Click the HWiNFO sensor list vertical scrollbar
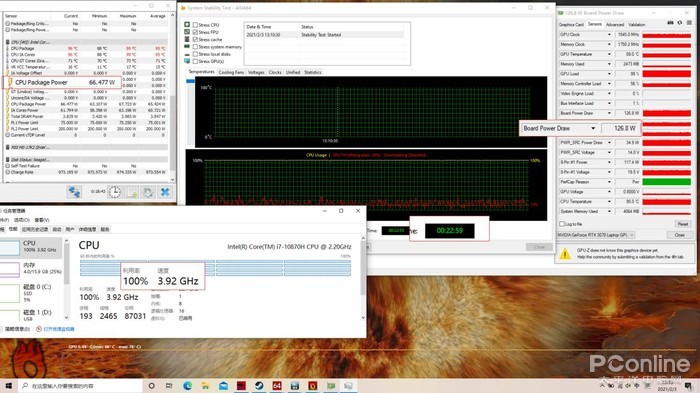The image size is (700, 393). (x=172, y=97)
